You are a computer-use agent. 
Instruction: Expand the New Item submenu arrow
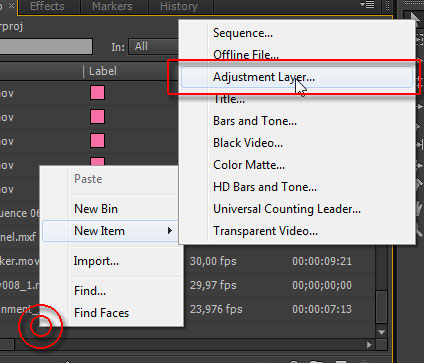(x=170, y=231)
